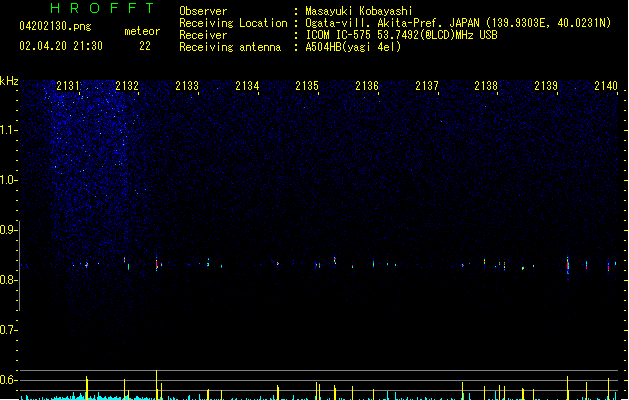629x400 pixels.
Task: Click the kHz axis unit label
Action: point(9,81)
